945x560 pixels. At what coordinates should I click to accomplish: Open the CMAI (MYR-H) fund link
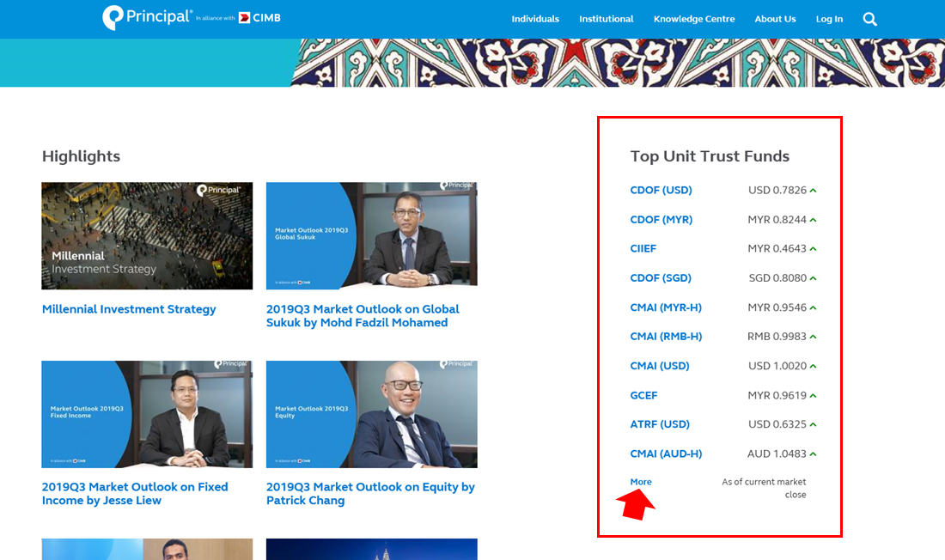pos(666,307)
